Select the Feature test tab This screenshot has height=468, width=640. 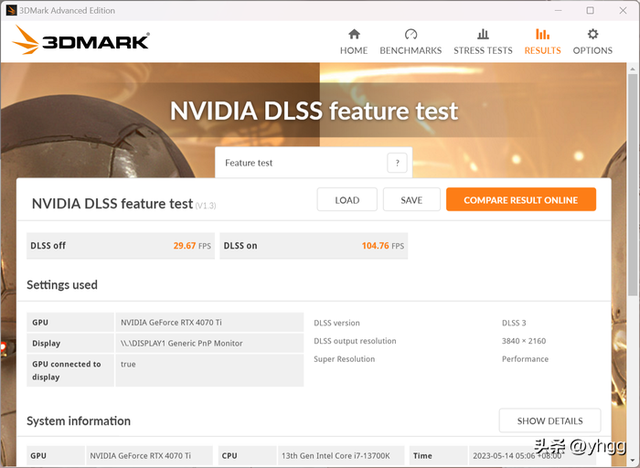tap(300, 163)
